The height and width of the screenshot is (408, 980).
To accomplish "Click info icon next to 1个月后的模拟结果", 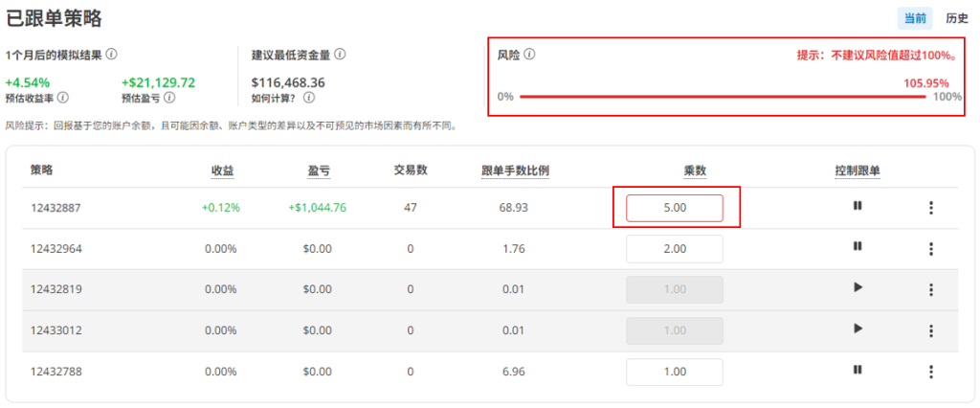I will click(x=112, y=55).
